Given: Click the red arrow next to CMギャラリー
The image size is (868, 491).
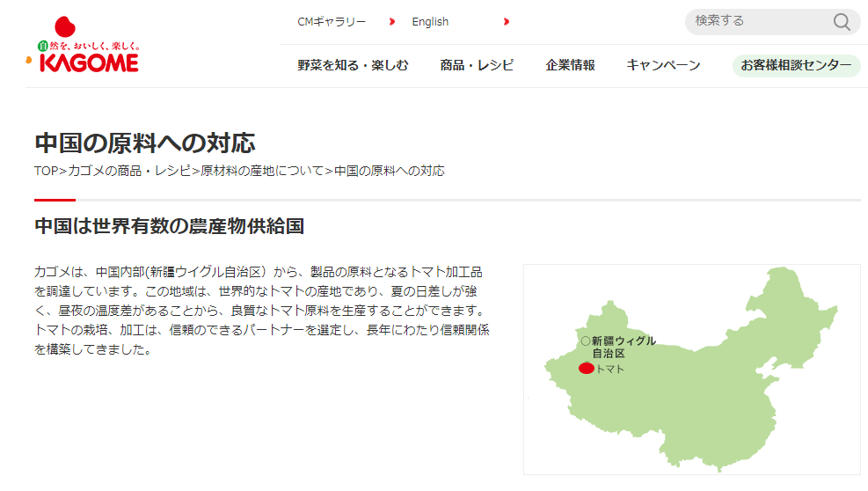Looking at the screenshot, I should pos(392,22).
